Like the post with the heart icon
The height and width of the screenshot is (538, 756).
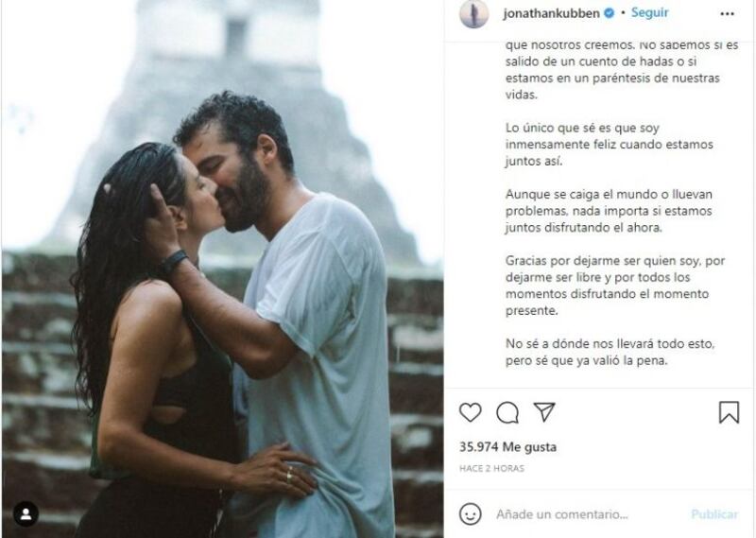470,412
